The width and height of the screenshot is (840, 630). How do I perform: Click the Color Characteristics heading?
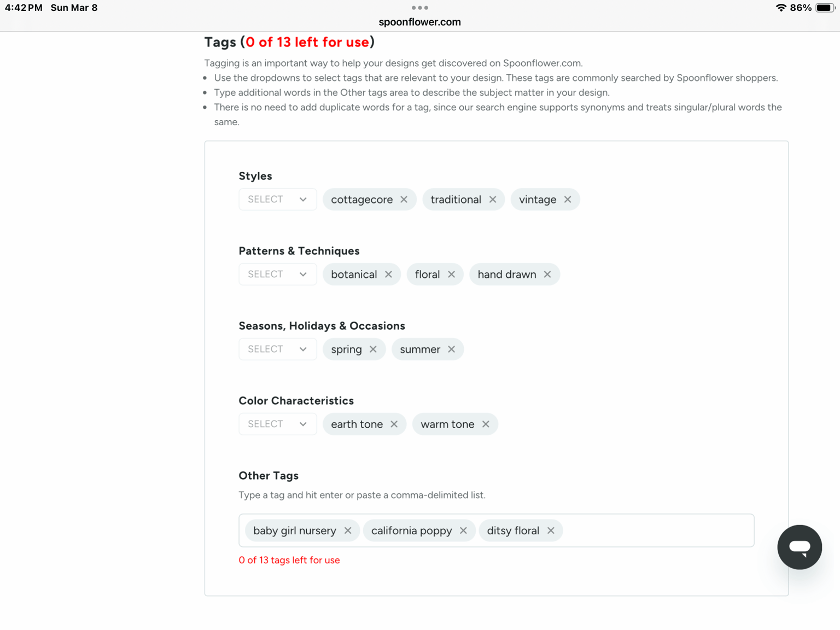[x=296, y=401]
